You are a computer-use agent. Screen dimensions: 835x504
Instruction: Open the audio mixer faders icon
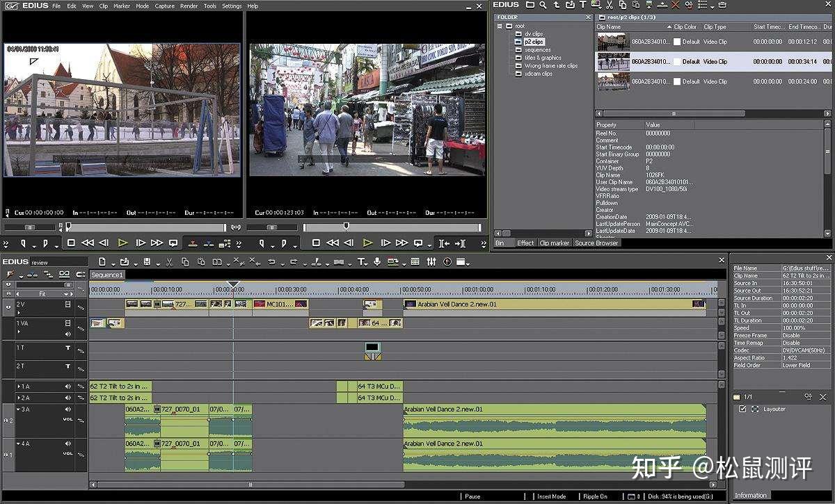432,261
